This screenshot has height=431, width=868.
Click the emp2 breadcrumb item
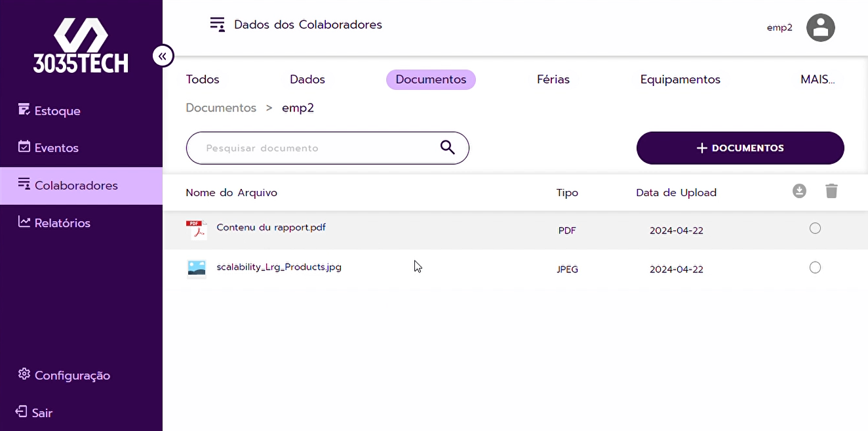coord(298,108)
